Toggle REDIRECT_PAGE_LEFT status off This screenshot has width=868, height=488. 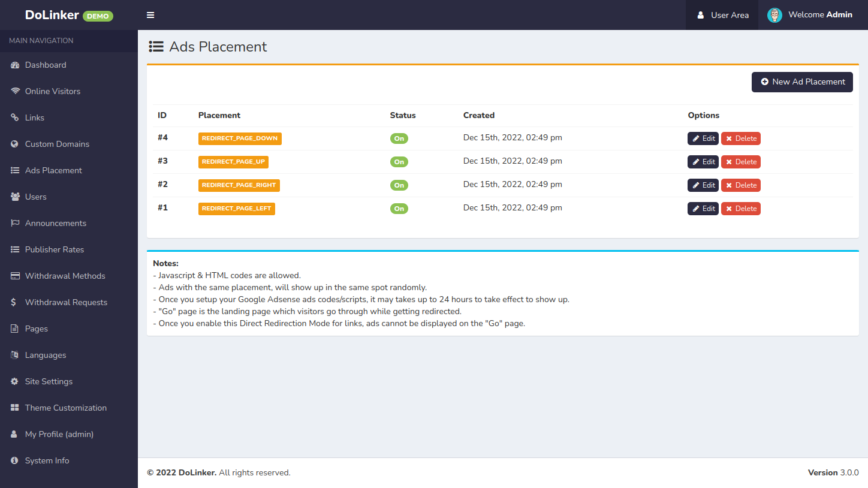[399, 208]
